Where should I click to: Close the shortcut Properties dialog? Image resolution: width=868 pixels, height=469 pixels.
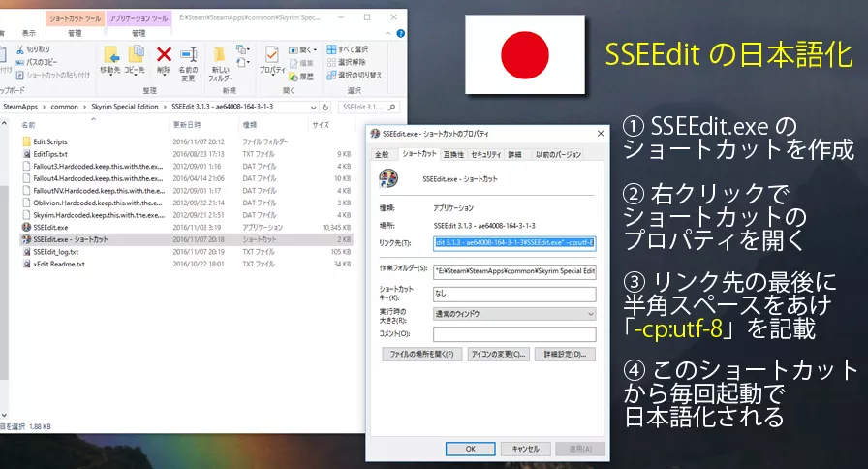coord(601,134)
